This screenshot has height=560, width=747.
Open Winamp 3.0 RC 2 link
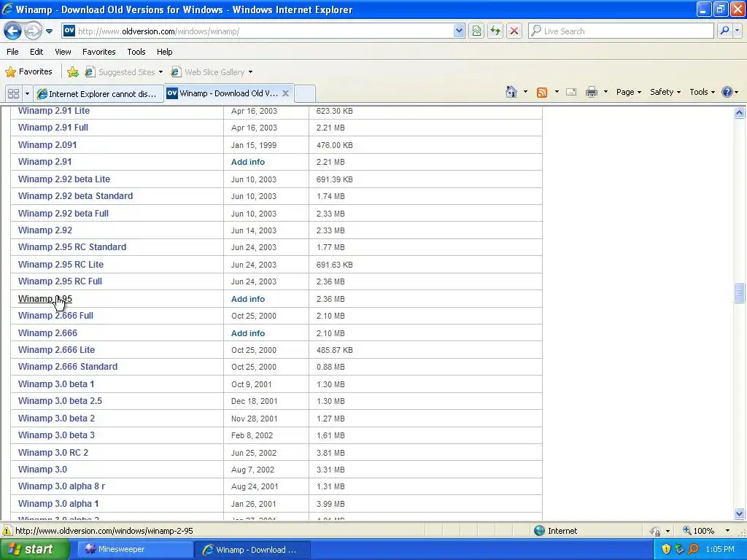(x=53, y=452)
